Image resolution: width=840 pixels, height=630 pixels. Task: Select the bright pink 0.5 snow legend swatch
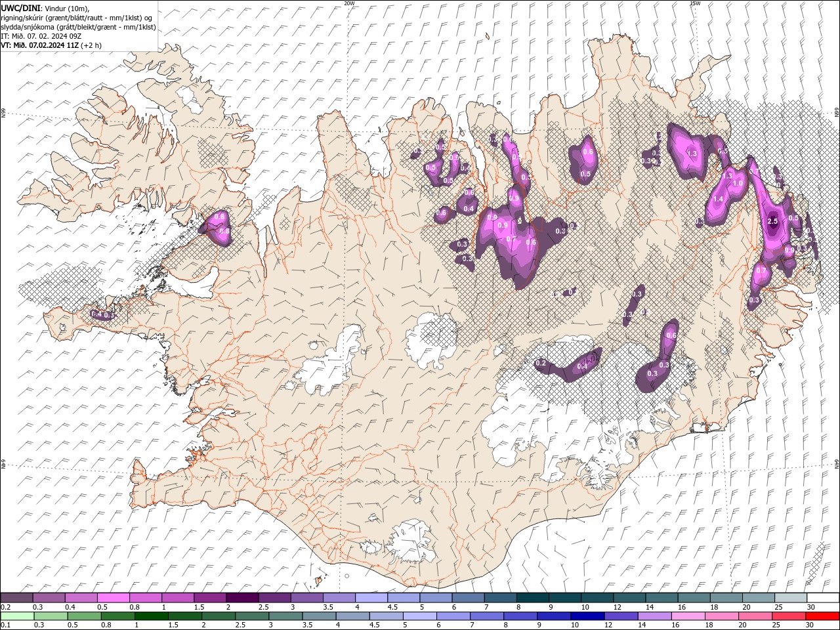(x=113, y=598)
